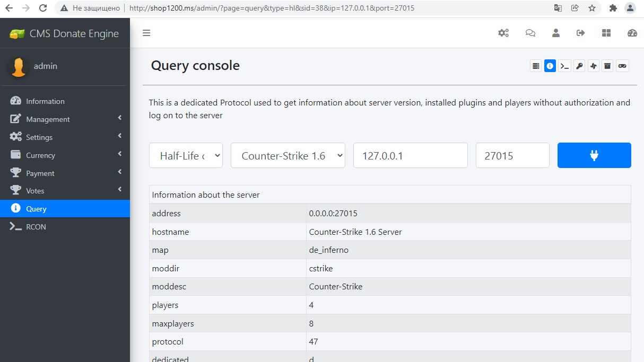Click the key icon button
This screenshot has width=644, height=362.
click(x=579, y=66)
